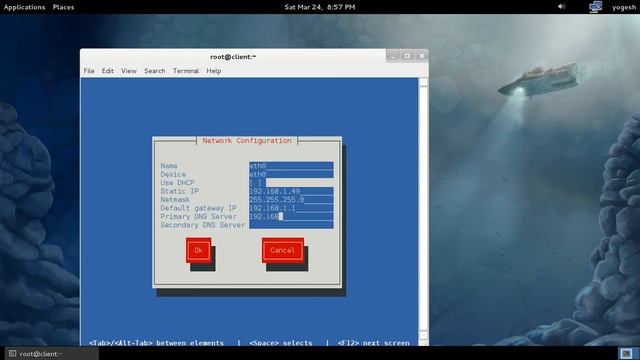Click the Use DHCP label
The width and height of the screenshot is (640, 360).
(177, 183)
